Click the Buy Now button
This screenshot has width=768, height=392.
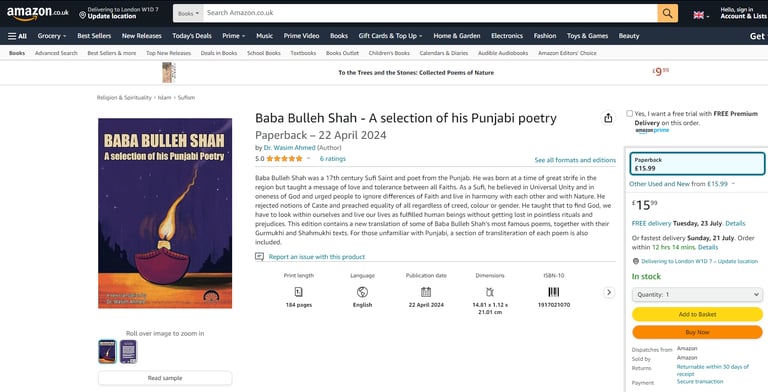point(697,332)
